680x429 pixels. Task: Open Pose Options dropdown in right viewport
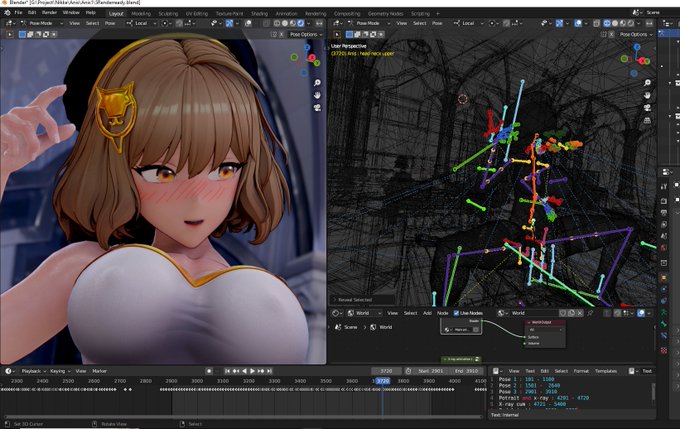[636, 34]
